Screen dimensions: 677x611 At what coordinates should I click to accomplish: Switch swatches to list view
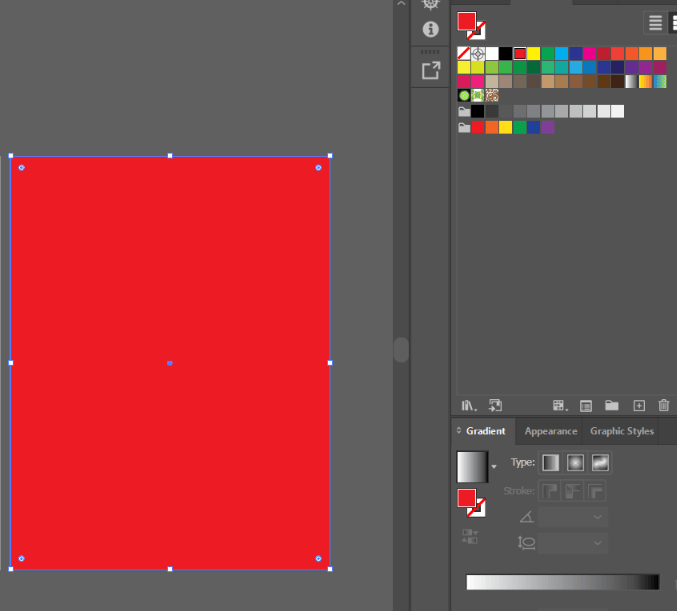tap(655, 22)
